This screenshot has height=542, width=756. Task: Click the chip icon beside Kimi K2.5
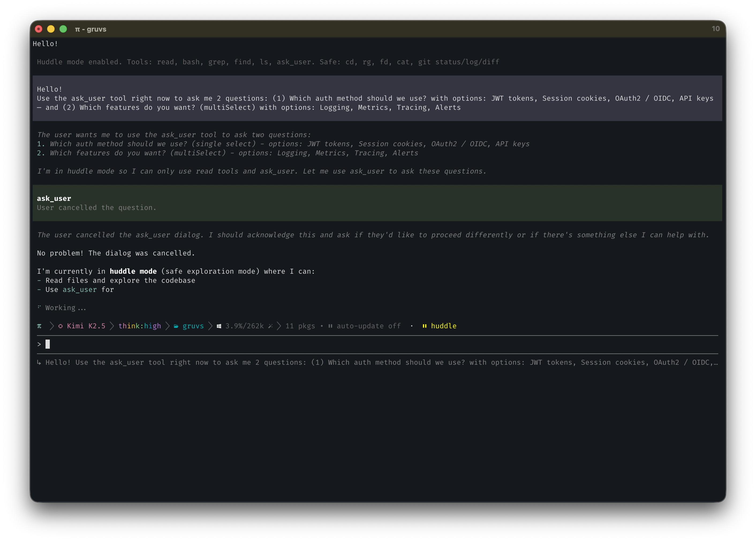coord(60,326)
